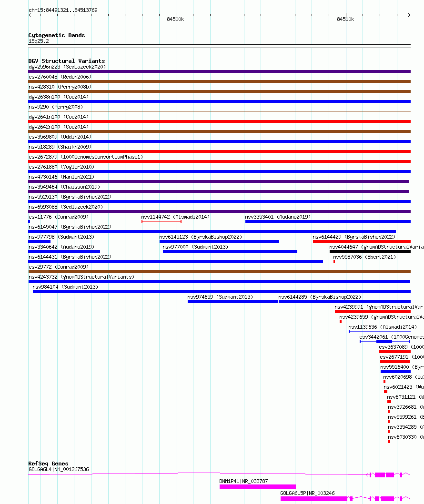Screen dimensions: 424x504
Task: Select the magenta DNM1P41 gene bar
Action: (x=257, y=487)
